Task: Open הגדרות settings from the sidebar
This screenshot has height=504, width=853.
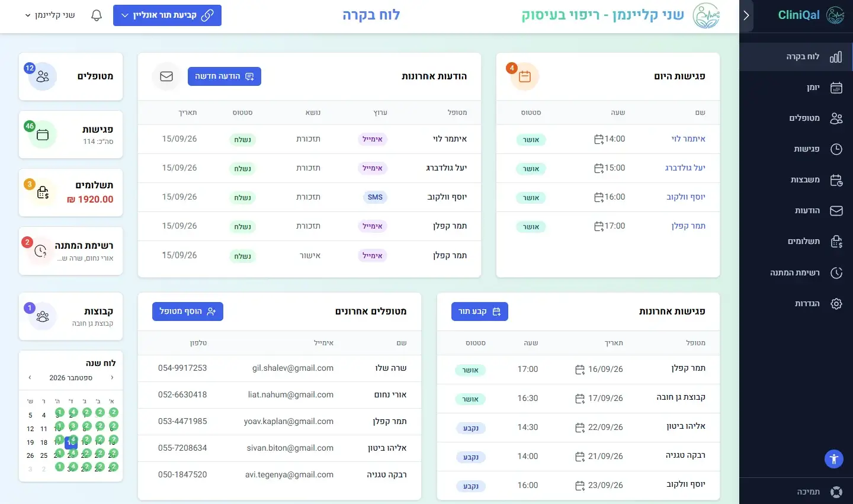Action: click(x=796, y=304)
